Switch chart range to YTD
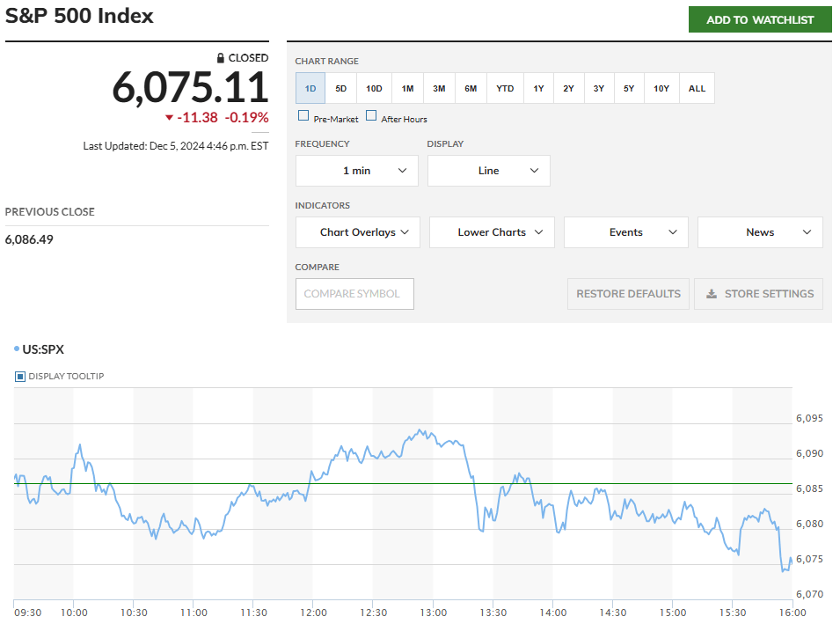Screen dimensions: 840x624 [x=505, y=89]
